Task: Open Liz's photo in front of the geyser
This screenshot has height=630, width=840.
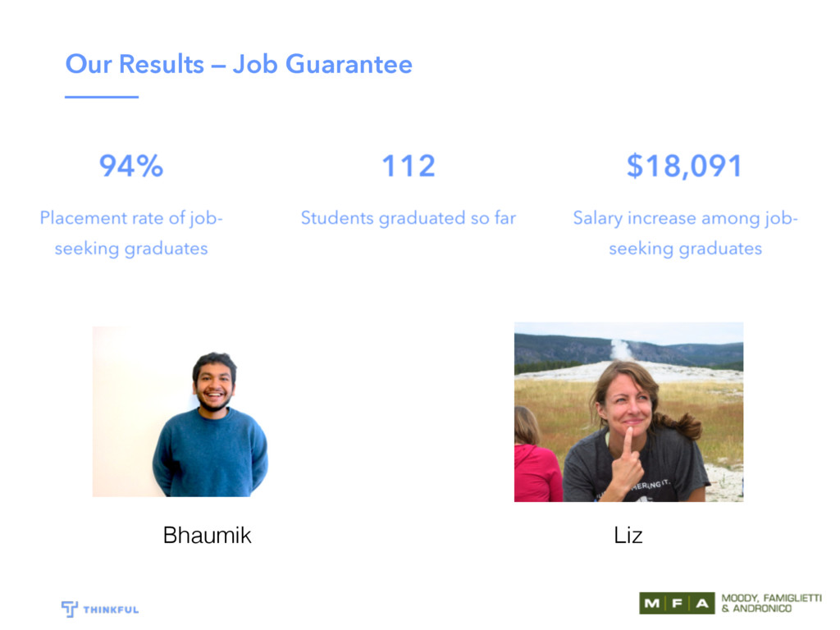Action: 629,412
